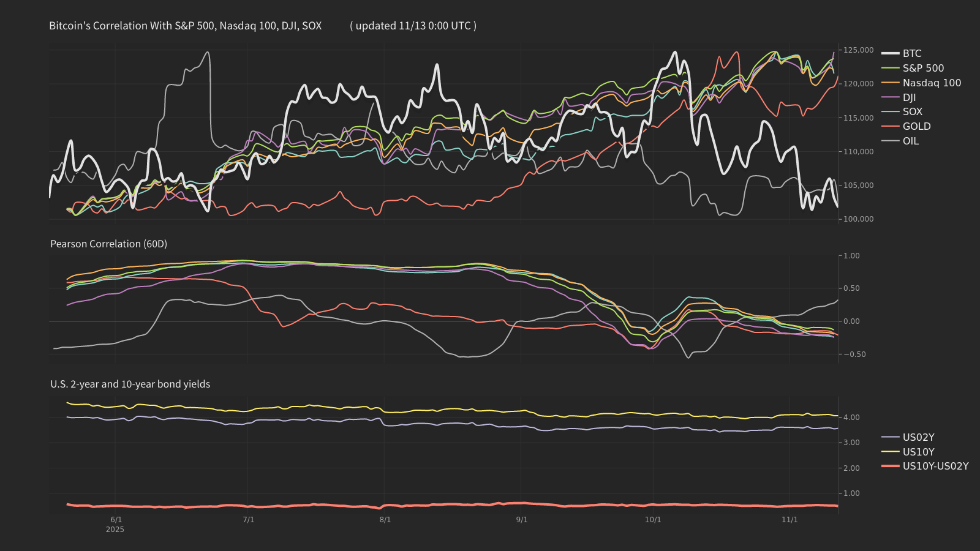This screenshot has height=551, width=980.
Task: Select the 11/1 x-axis tick
Action: click(x=790, y=520)
